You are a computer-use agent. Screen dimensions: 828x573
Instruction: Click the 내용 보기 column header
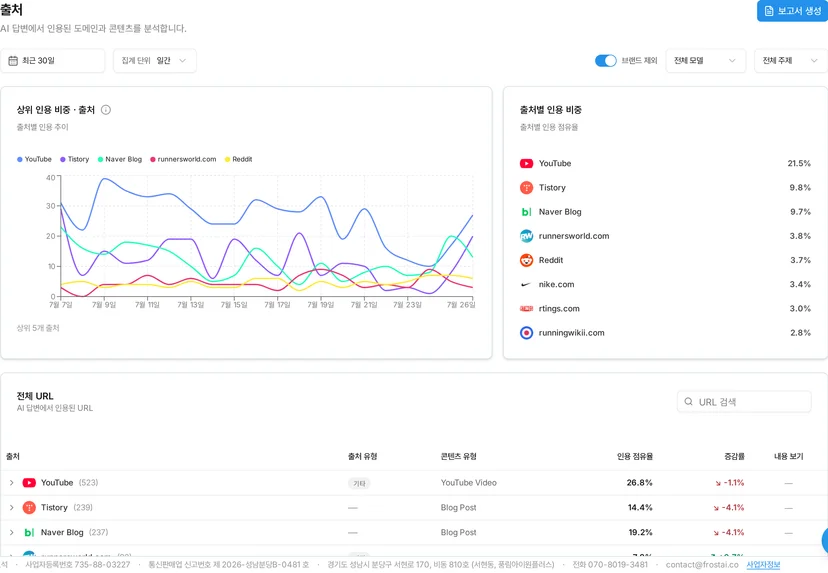tap(788, 456)
